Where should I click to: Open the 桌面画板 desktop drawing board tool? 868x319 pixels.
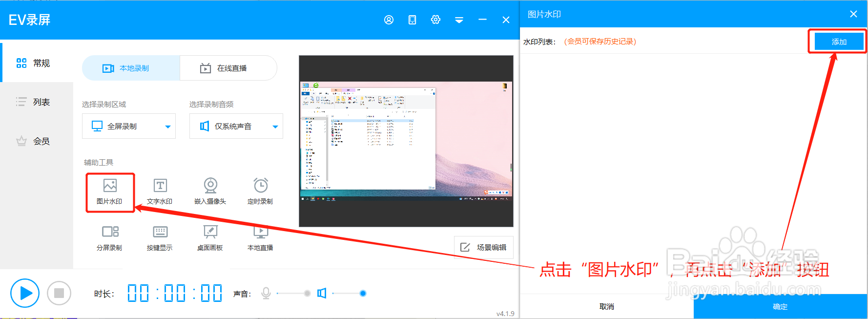[210, 238]
